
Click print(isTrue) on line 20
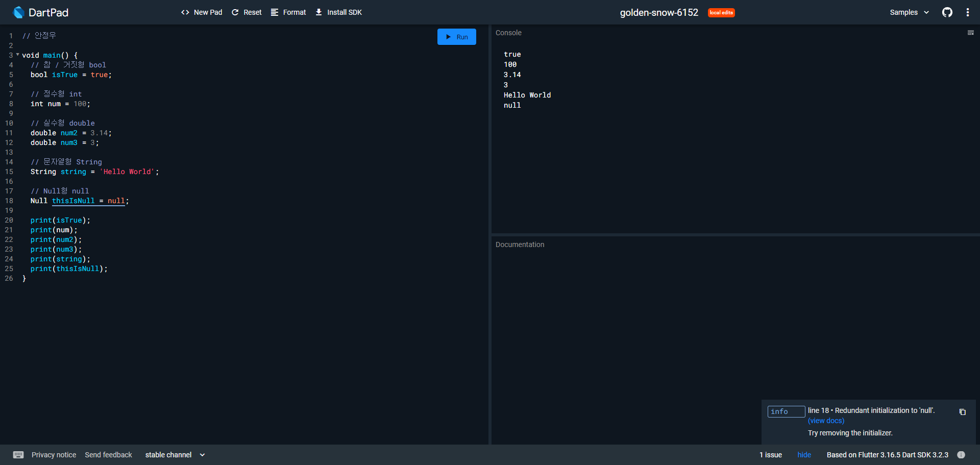pyautogui.click(x=60, y=221)
